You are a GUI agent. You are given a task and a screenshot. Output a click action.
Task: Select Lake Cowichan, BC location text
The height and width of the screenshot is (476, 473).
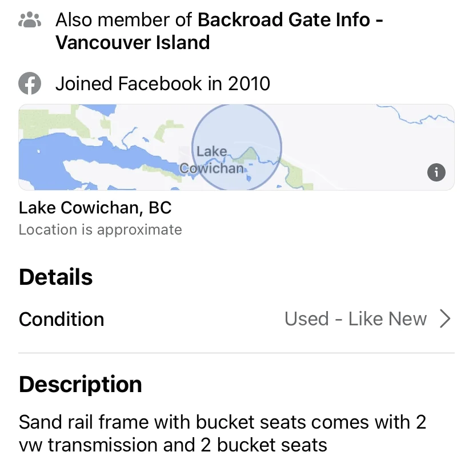tap(95, 208)
